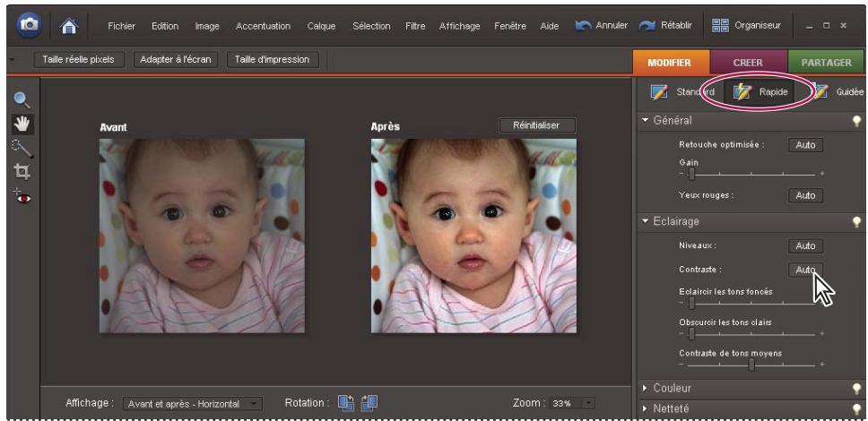Screen dimensions: 868x421
Task: Open the Fichier menu
Action: point(122,26)
